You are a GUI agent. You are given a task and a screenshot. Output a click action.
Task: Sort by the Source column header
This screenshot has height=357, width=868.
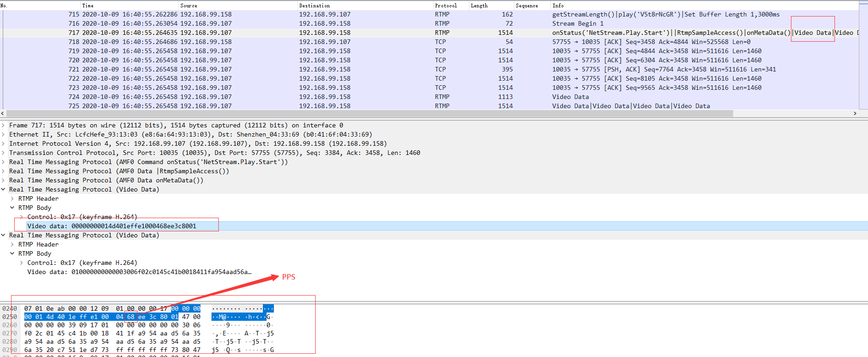pyautogui.click(x=189, y=5)
